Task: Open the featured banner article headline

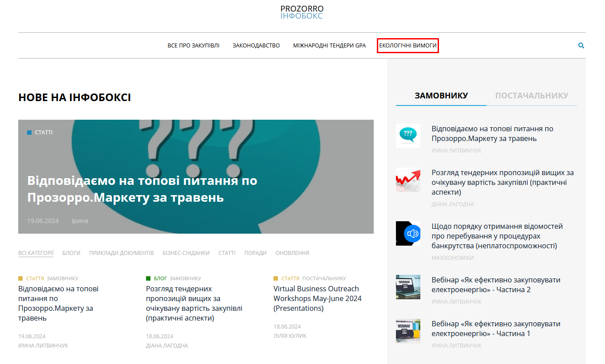Action: [142, 189]
